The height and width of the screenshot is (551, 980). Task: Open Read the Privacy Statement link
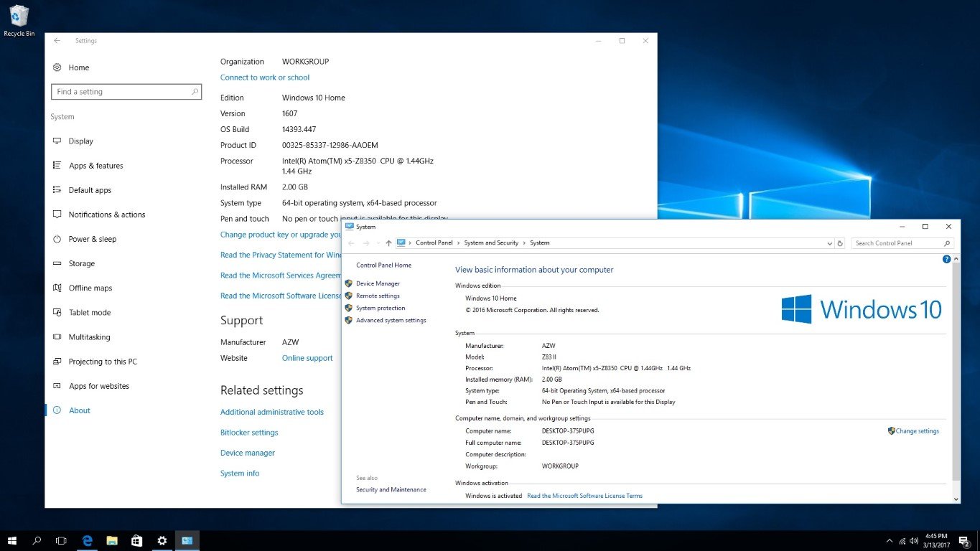[x=281, y=255]
